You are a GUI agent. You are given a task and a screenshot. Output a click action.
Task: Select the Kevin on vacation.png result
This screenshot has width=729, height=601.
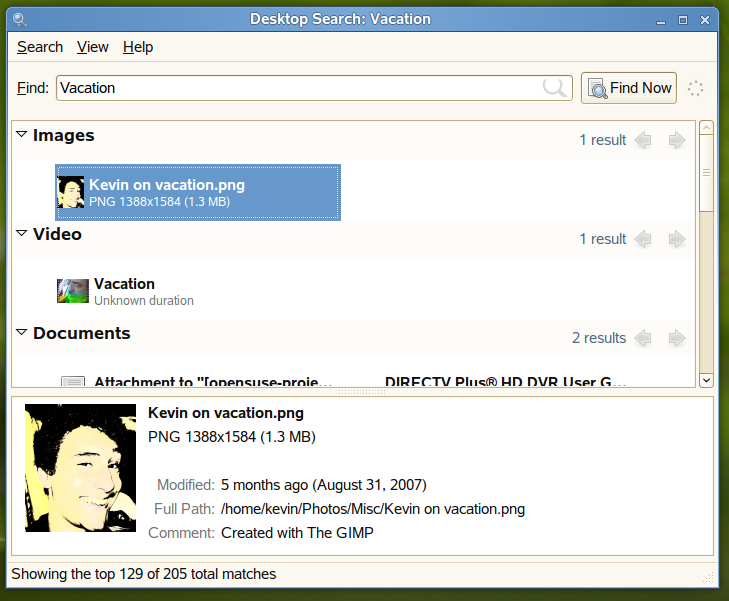[198, 192]
